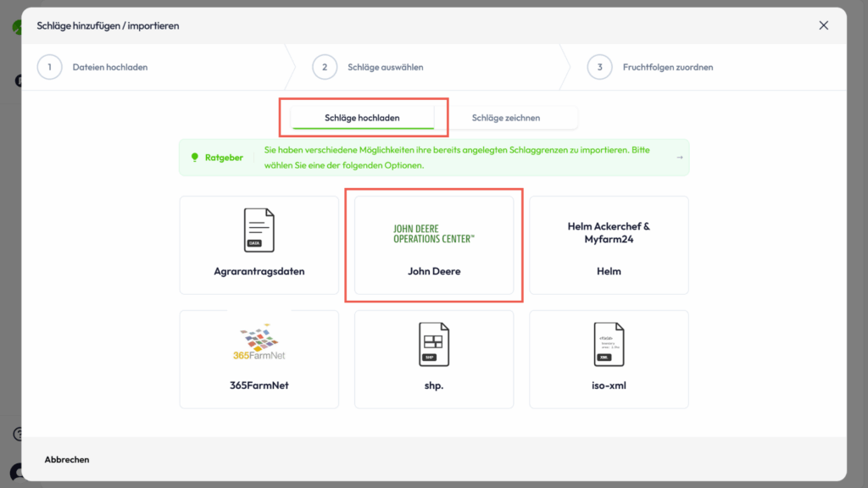Switch to the Schläge zeichnen tab
The height and width of the screenshot is (488, 868).
[505, 118]
